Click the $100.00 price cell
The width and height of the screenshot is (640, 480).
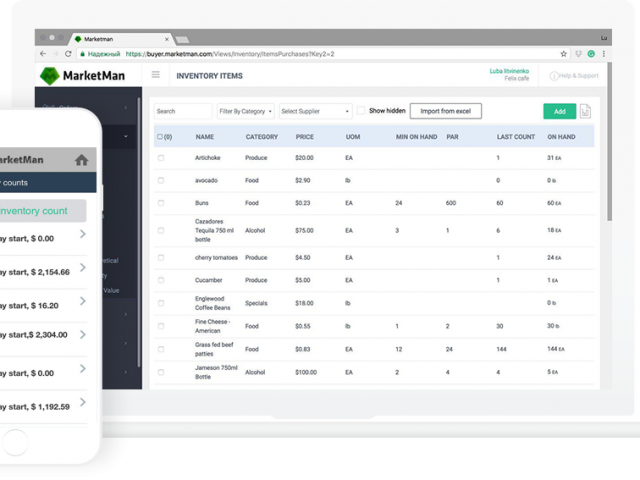pos(306,372)
